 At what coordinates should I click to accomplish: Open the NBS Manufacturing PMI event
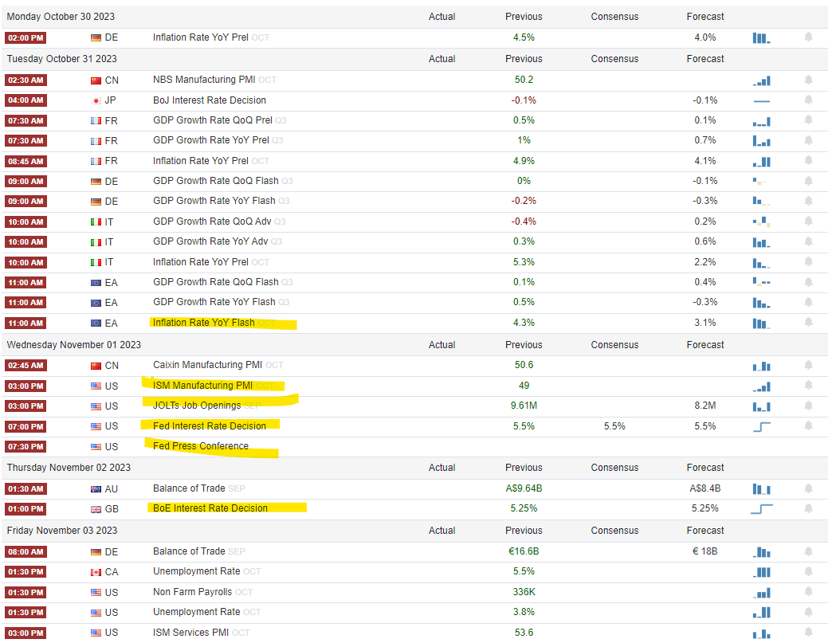(x=203, y=80)
